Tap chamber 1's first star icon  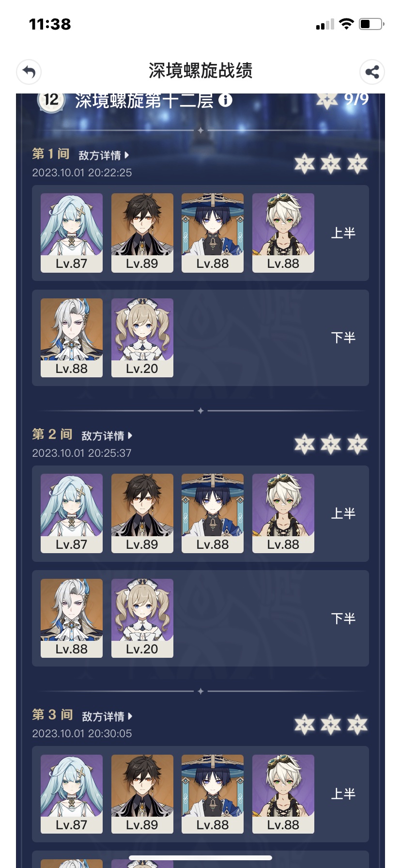(305, 164)
